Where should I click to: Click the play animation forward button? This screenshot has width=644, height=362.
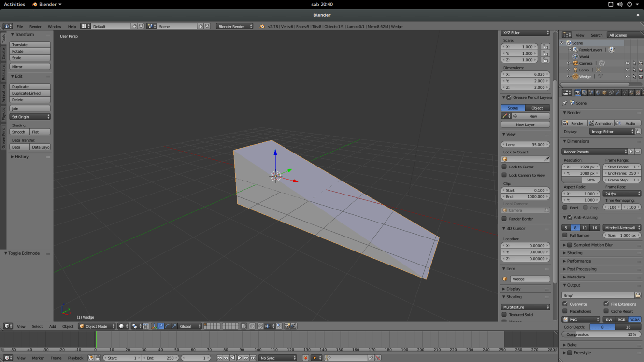coord(240,358)
